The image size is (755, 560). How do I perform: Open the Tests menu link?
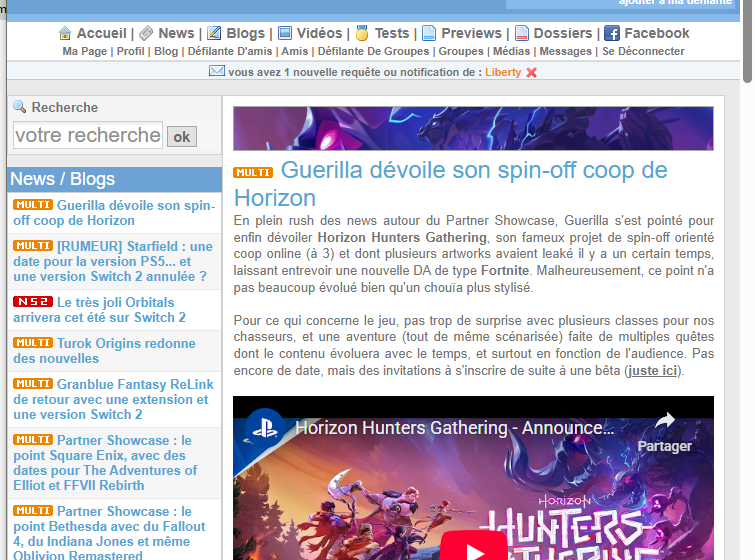point(392,33)
